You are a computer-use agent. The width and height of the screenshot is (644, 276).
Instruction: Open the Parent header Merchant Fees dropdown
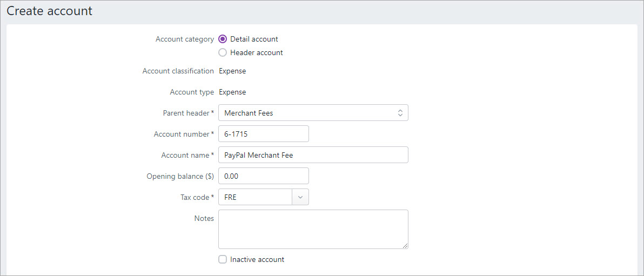coord(313,113)
